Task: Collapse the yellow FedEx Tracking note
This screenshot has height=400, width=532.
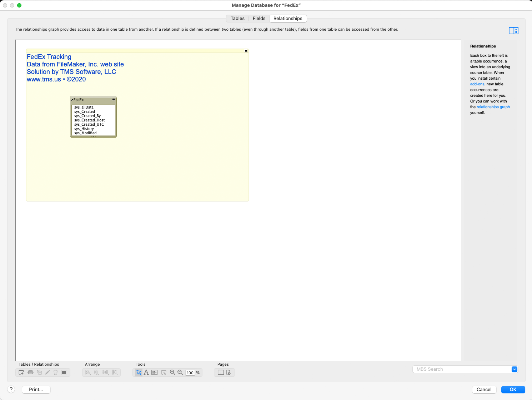Action: click(x=246, y=51)
